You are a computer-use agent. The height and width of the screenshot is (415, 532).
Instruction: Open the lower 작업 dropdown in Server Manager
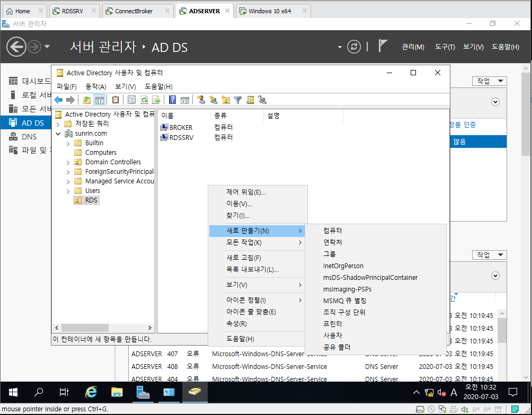click(x=489, y=255)
